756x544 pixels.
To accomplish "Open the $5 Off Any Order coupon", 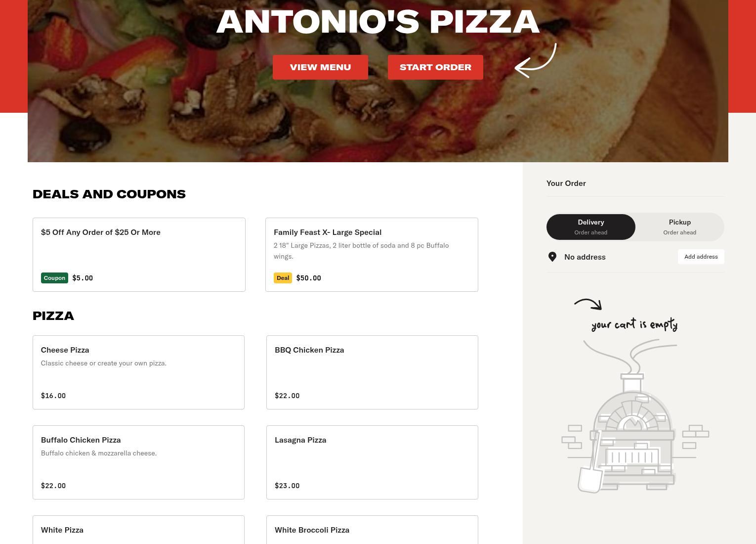I will [x=139, y=255].
